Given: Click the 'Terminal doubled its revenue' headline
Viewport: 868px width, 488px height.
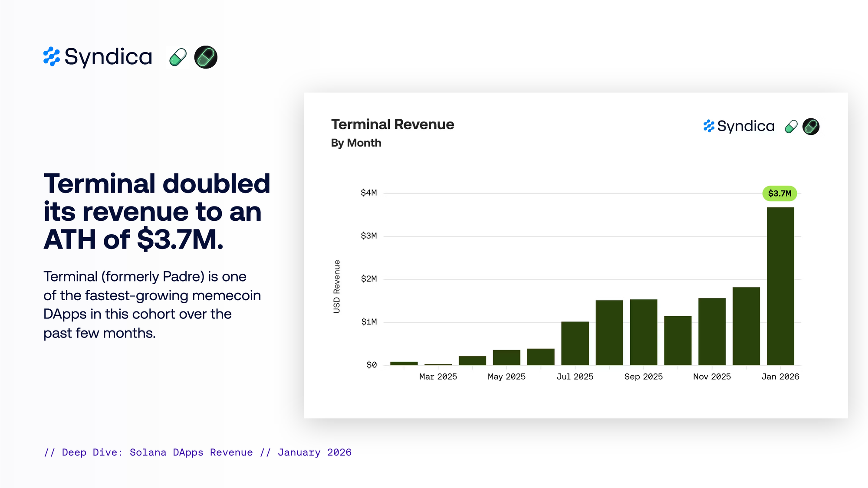Looking at the screenshot, I should (157, 211).
